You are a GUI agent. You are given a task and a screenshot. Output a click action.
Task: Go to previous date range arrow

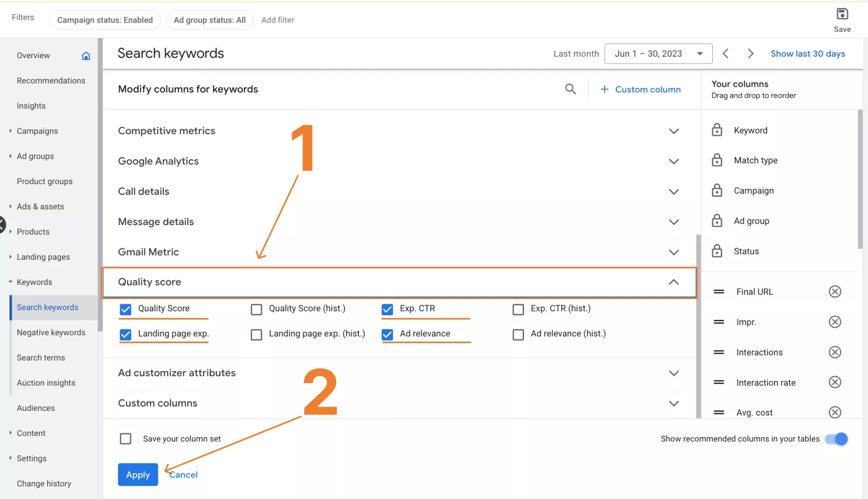pos(725,54)
